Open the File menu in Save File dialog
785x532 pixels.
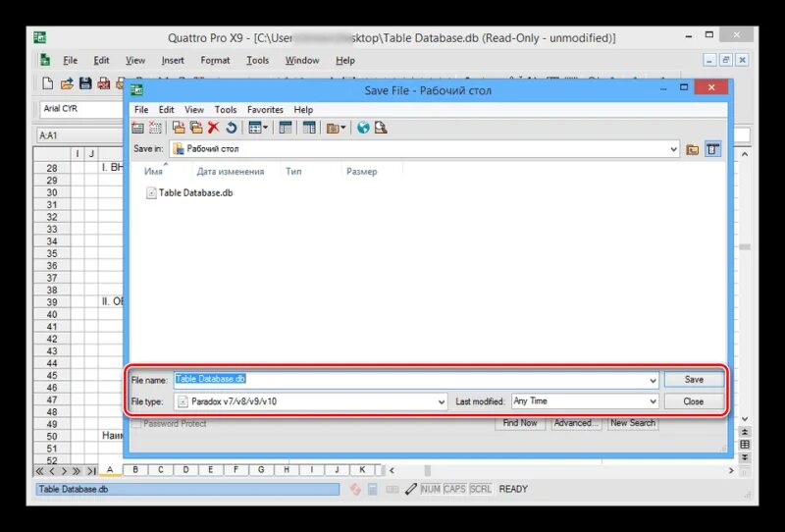tap(141, 110)
